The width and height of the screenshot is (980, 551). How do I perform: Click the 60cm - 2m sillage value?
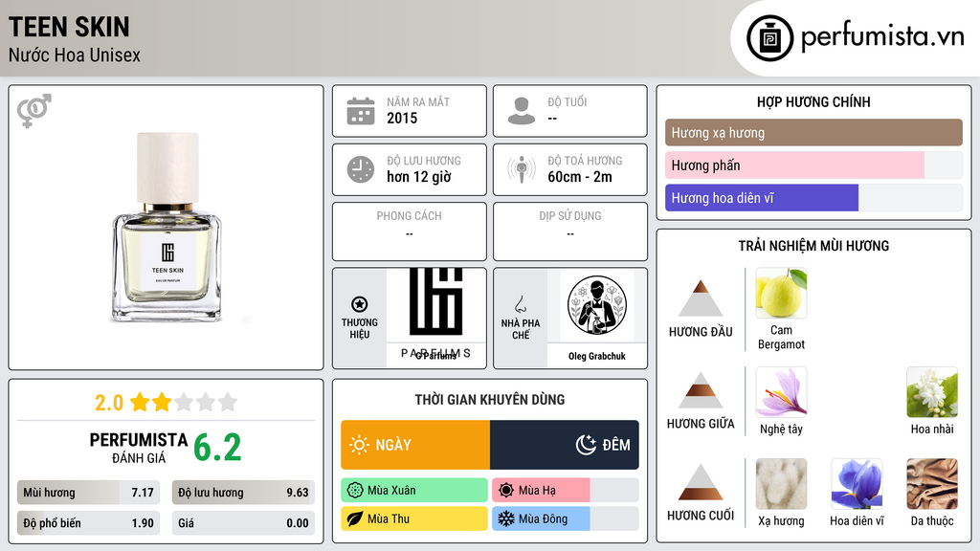tap(580, 177)
